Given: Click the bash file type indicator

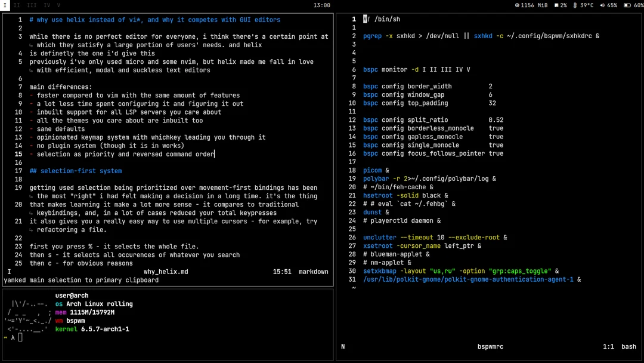Looking at the screenshot, I should pyautogui.click(x=628, y=347).
